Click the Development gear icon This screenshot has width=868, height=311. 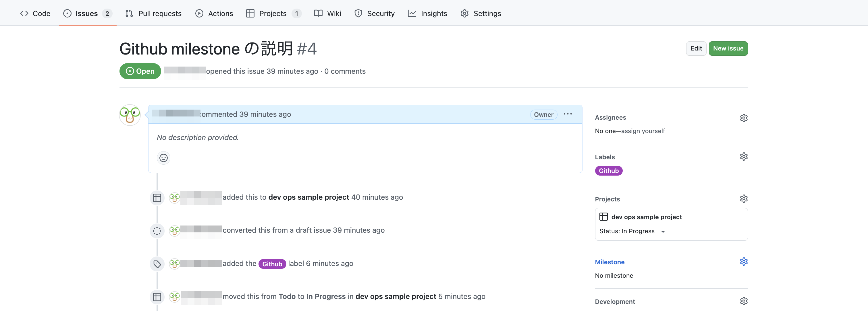(743, 301)
